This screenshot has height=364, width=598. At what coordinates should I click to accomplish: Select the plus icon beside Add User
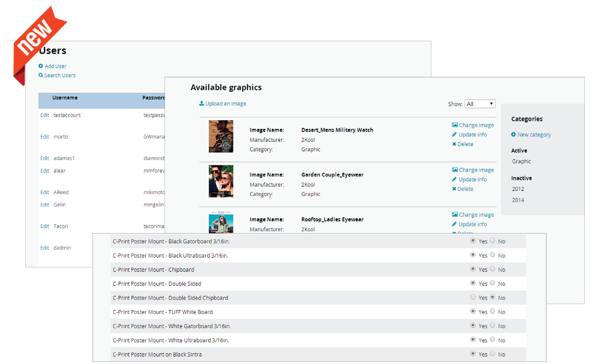click(41, 66)
